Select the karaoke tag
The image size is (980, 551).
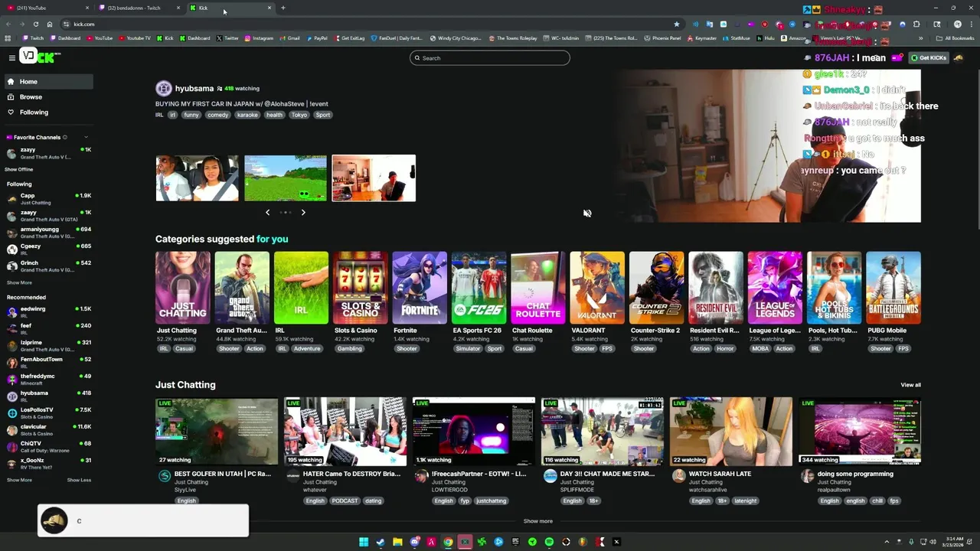click(x=247, y=115)
